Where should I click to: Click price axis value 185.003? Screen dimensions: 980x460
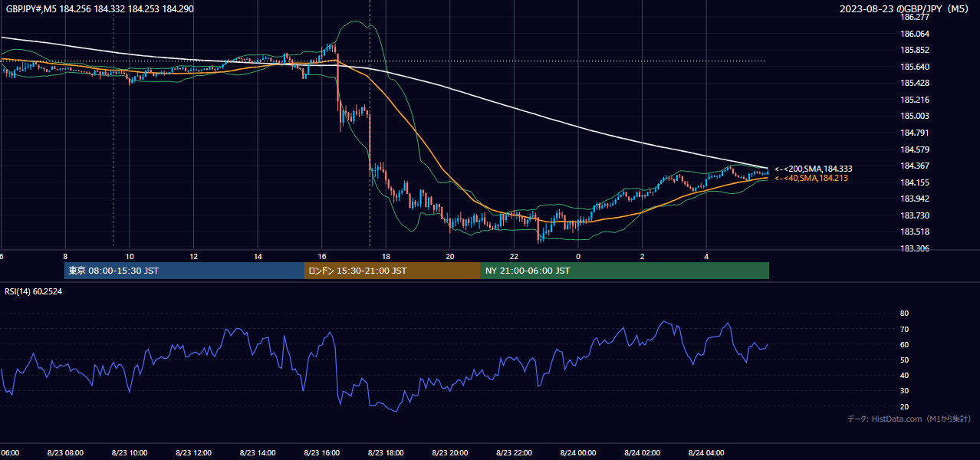coord(914,116)
